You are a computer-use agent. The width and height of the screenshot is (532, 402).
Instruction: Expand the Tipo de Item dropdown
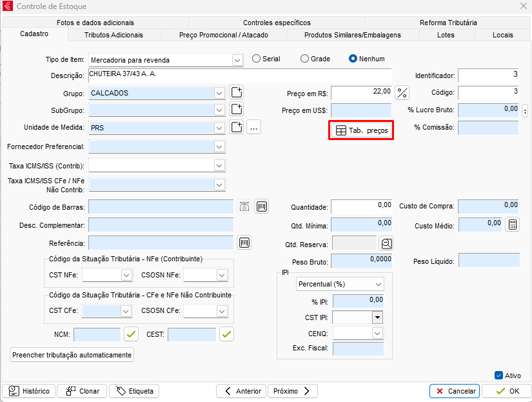coord(237,60)
